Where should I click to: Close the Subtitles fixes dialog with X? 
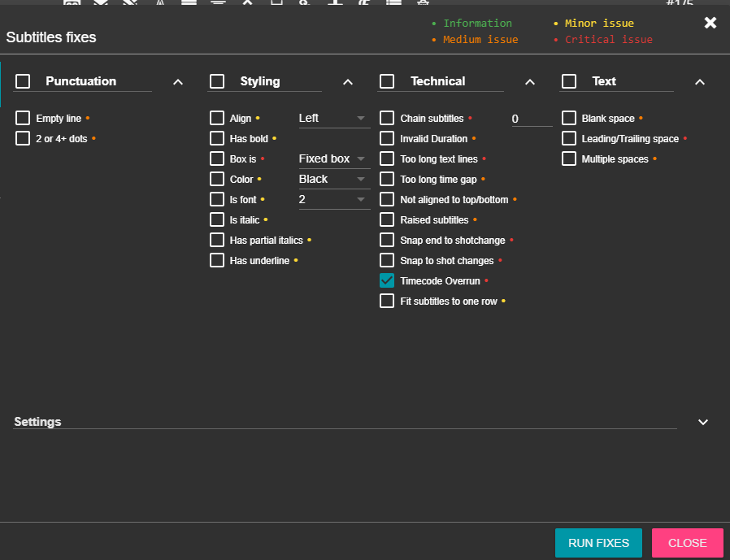tap(710, 23)
